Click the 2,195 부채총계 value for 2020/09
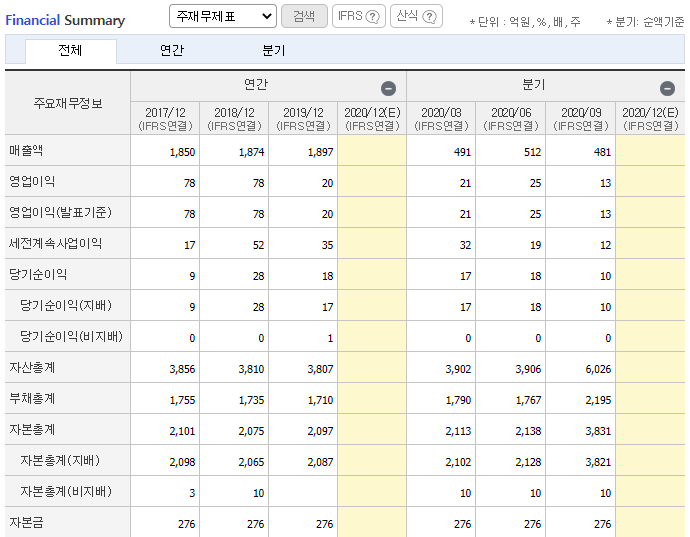The height and width of the screenshot is (537, 690). 598,400
